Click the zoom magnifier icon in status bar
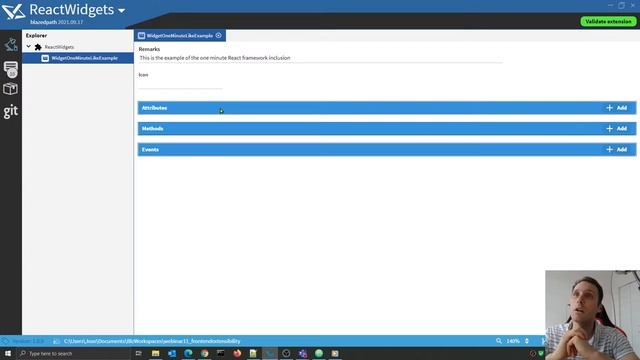 (x=499, y=340)
